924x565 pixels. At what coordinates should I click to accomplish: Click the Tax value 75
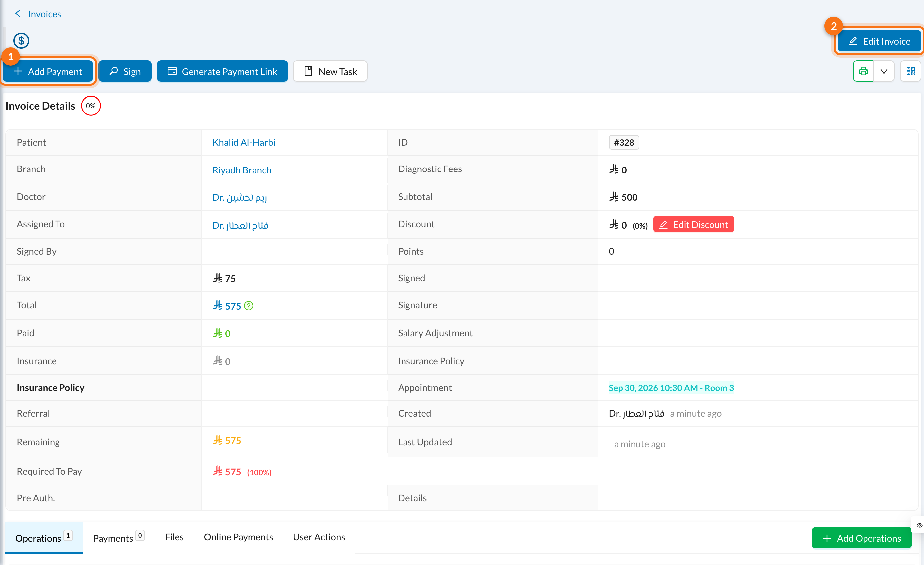(x=224, y=278)
